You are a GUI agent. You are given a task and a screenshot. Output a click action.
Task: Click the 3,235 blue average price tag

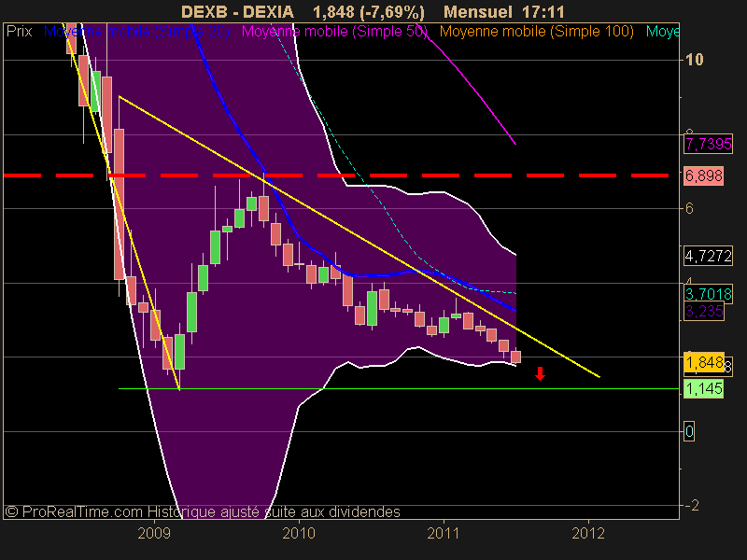click(704, 312)
